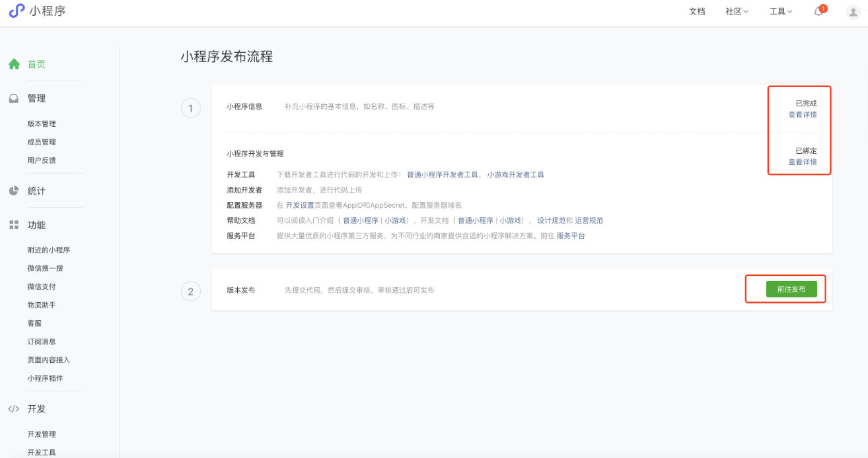Click the user avatar icon
868x458 pixels.
[x=853, y=12]
